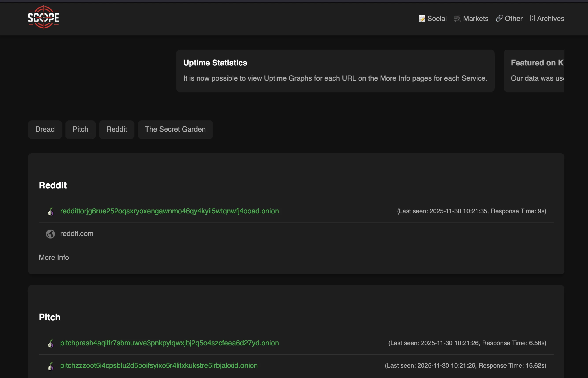
Task: Open the Other section
Action: click(x=513, y=19)
